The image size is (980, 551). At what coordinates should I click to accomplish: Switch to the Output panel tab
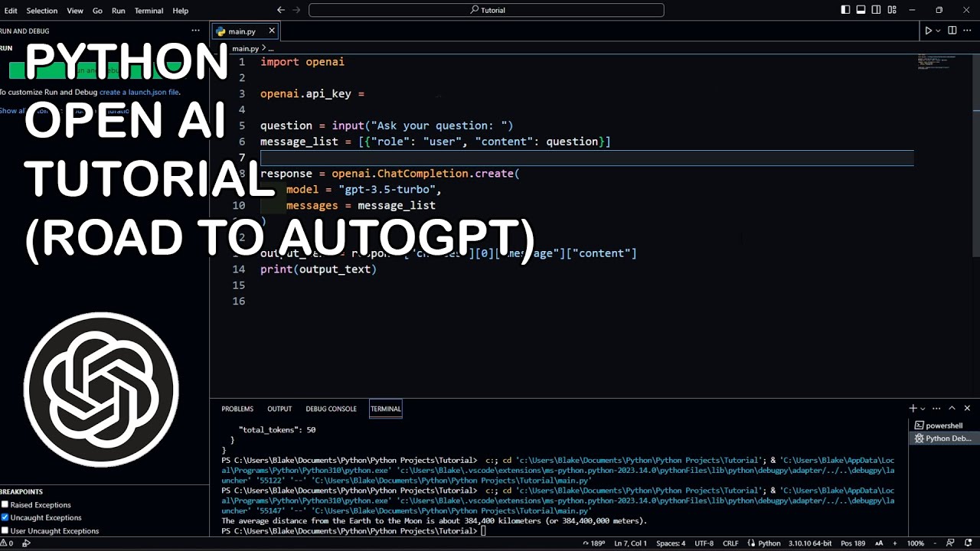pos(279,409)
